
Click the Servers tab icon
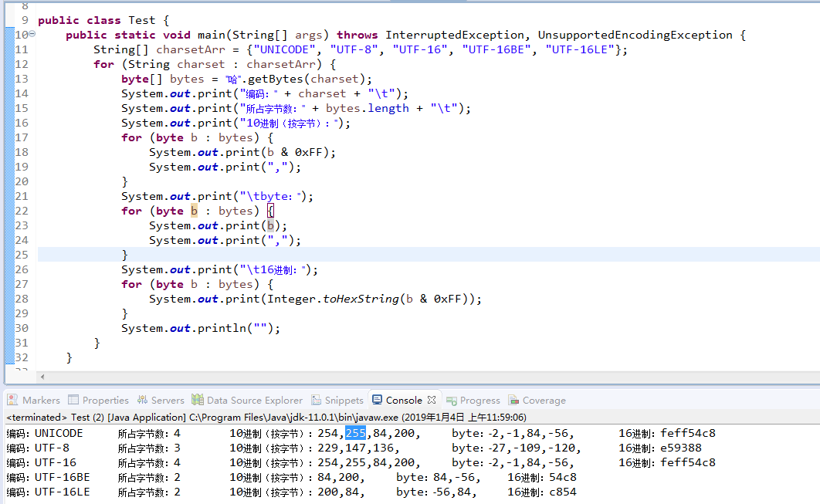click(x=142, y=400)
